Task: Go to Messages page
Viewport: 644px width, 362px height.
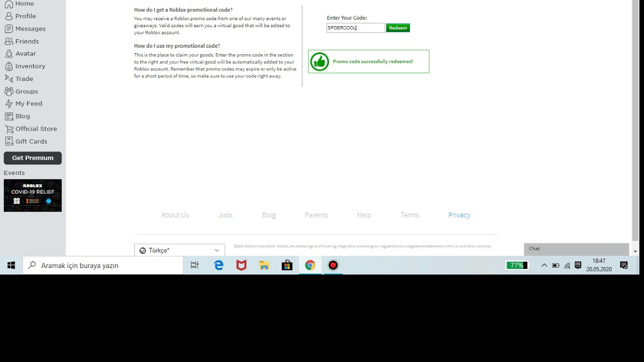Action: click(31, 29)
